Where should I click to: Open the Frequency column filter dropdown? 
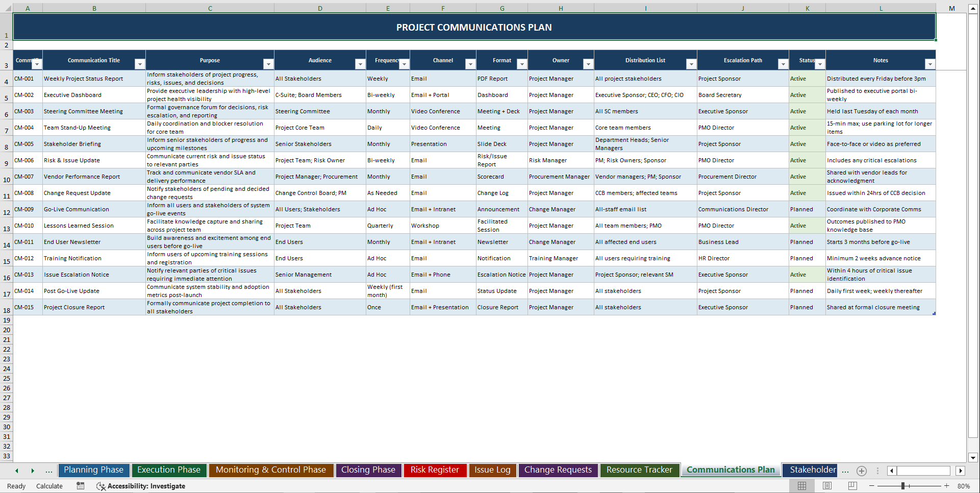tap(404, 64)
